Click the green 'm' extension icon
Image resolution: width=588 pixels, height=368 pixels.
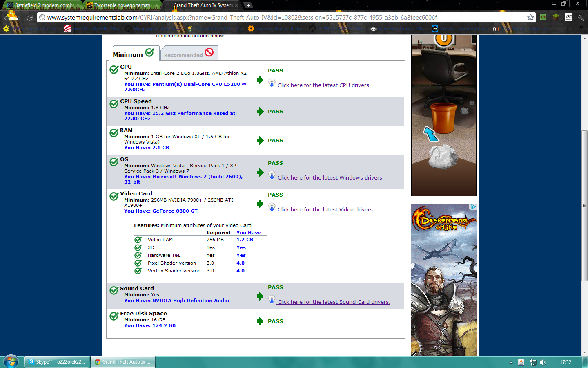(543, 17)
